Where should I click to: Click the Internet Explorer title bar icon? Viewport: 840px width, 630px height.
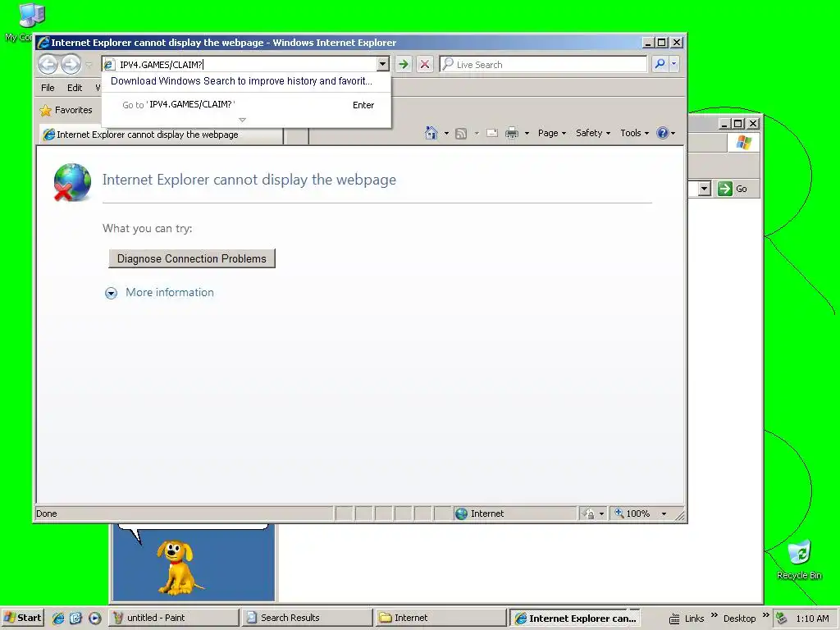pyautogui.click(x=44, y=43)
